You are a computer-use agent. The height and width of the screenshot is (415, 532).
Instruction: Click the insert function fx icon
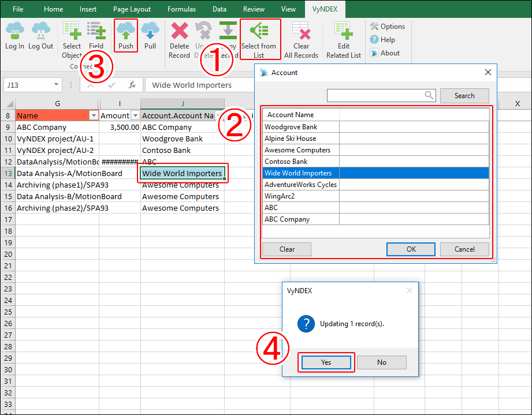pos(132,85)
